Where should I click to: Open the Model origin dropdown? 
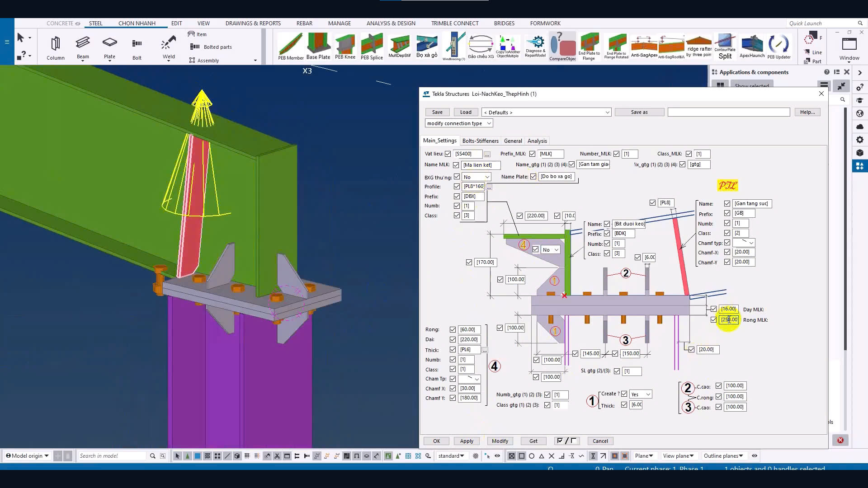27,456
